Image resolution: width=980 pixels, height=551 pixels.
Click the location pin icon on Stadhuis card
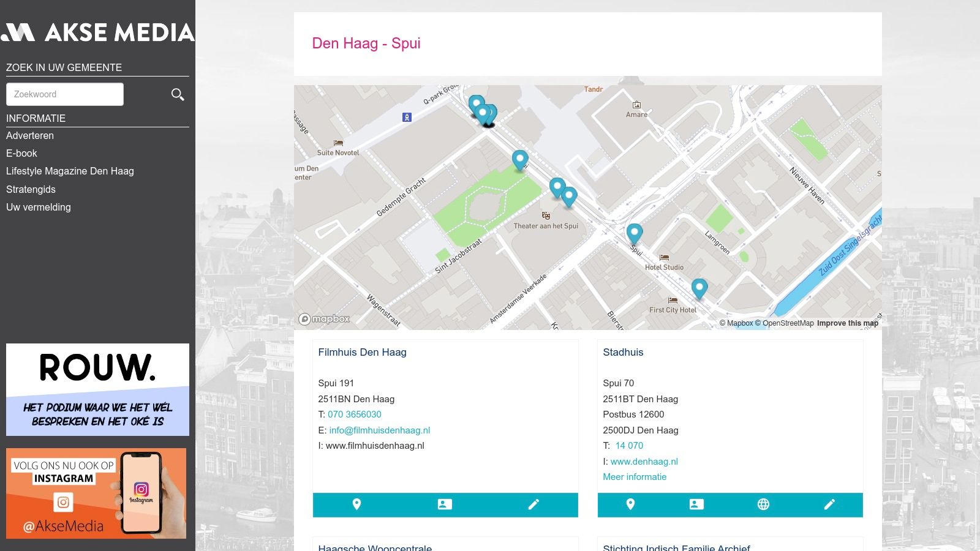[x=630, y=504]
